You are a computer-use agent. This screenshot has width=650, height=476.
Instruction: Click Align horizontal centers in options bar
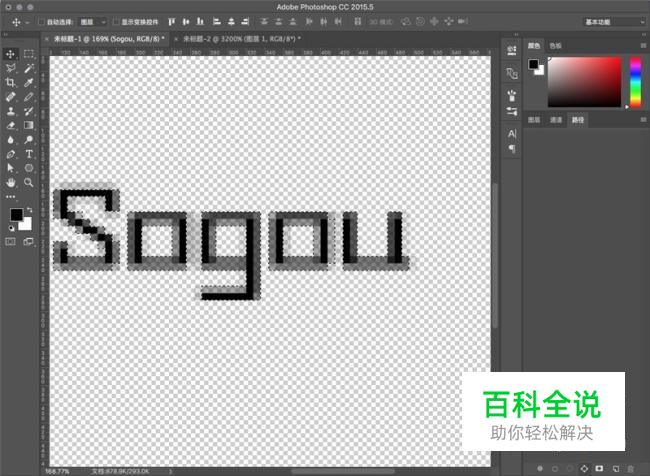[231, 22]
